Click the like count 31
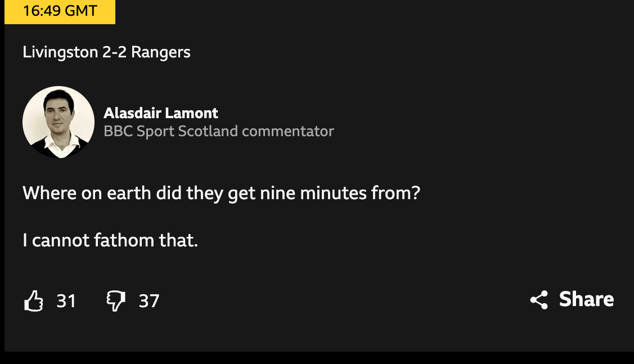This screenshot has height=364, width=634. tap(66, 301)
